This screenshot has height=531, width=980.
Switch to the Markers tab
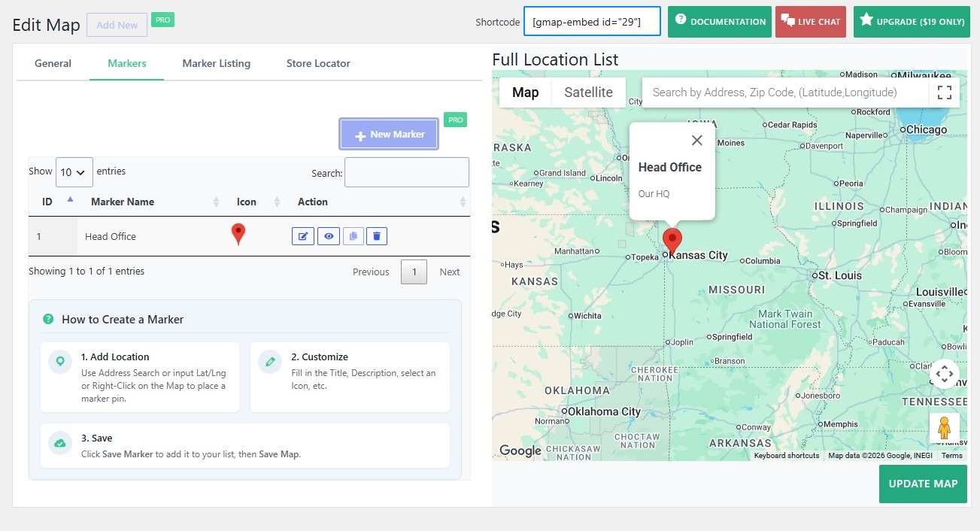point(126,63)
